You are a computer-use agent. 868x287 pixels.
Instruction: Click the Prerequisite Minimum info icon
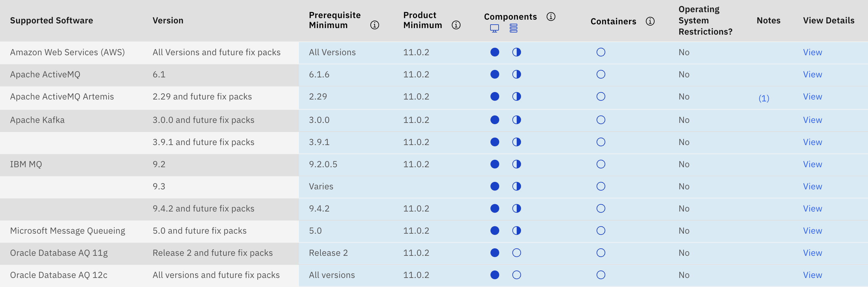pyautogui.click(x=374, y=25)
